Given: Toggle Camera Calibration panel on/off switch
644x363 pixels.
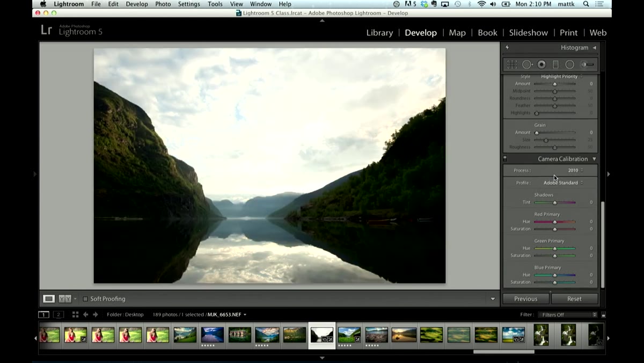Looking at the screenshot, I should (505, 159).
